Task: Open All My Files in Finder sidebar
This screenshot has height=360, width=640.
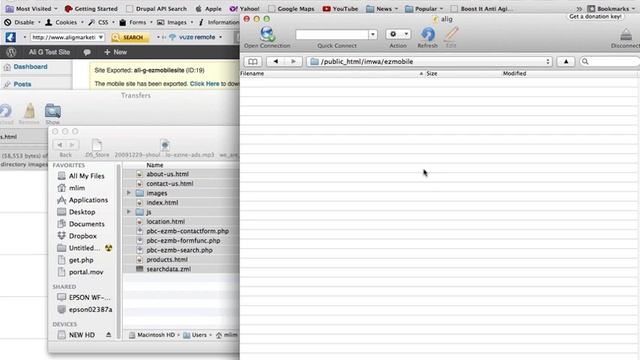Action: [x=81, y=176]
